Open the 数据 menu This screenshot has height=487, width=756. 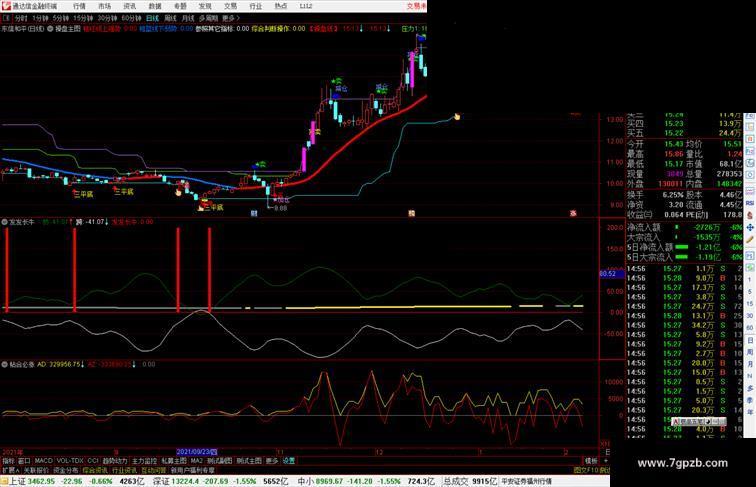(155, 6)
